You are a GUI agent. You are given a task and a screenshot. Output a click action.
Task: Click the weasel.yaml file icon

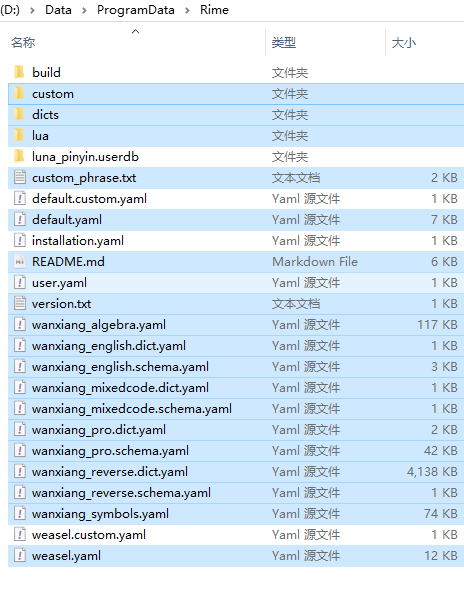click(x=20, y=555)
